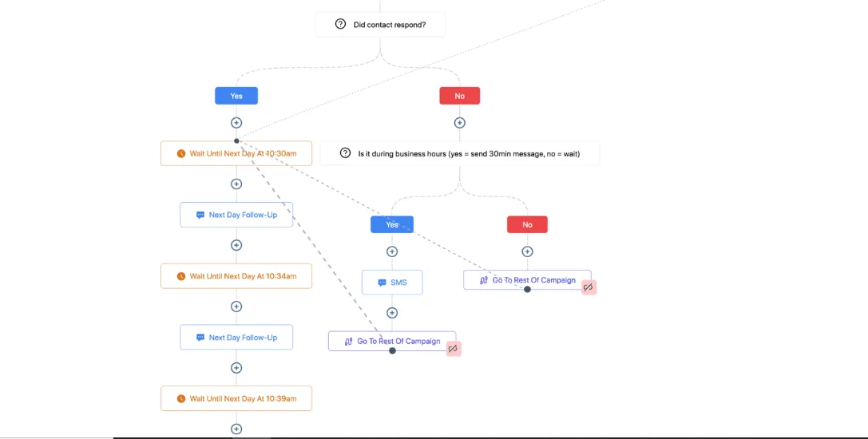The image size is (868, 439).
Task: Add a step below the red No branch of 'Did contact respond?'
Action: [x=459, y=123]
